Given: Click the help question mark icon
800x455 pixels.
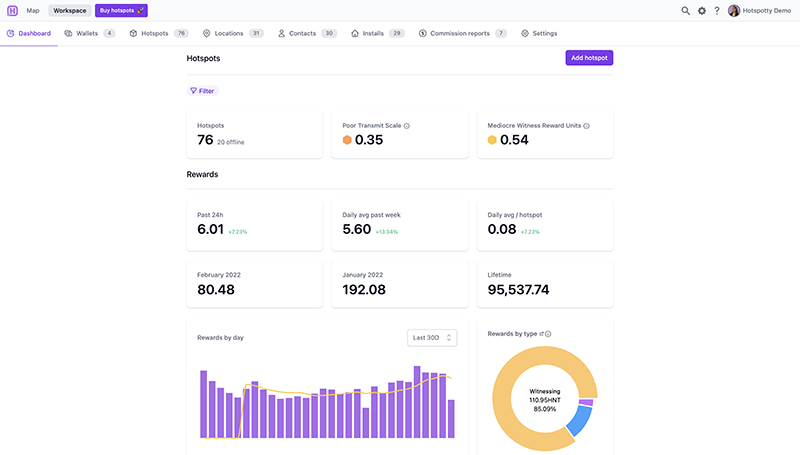Looking at the screenshot, I should click(x=716, y=11).
